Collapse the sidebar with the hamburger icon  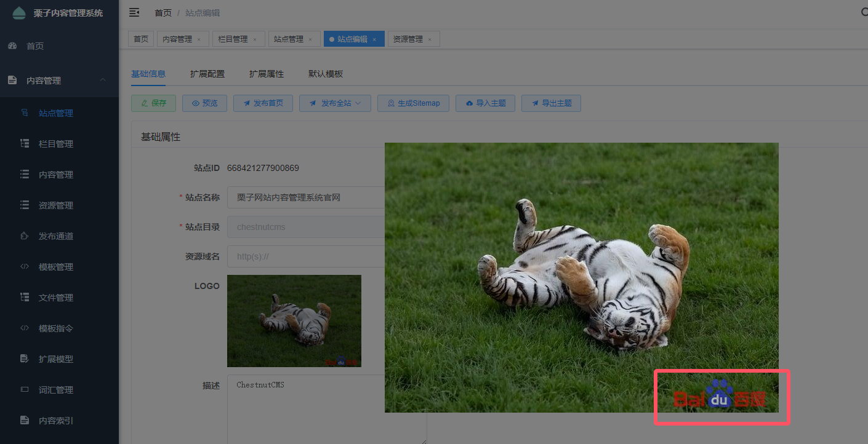pos(134,12)
